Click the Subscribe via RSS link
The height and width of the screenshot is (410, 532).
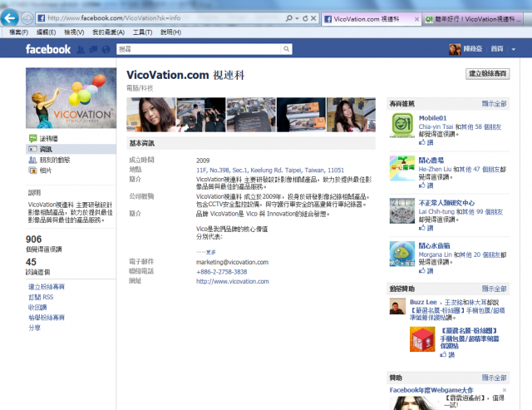pyautogui.click(x=41, y=297)
